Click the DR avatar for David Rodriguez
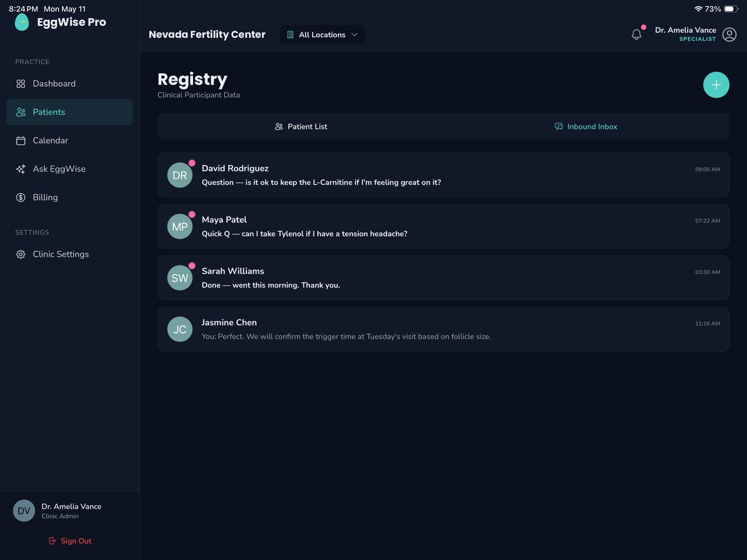This screenshot has width=747, height=560. [x=180, y=176]
